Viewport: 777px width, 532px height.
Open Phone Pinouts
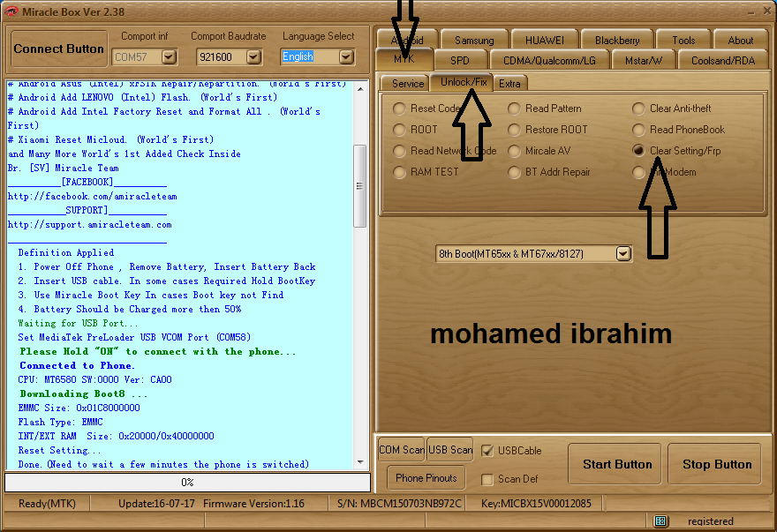[426, 478]
